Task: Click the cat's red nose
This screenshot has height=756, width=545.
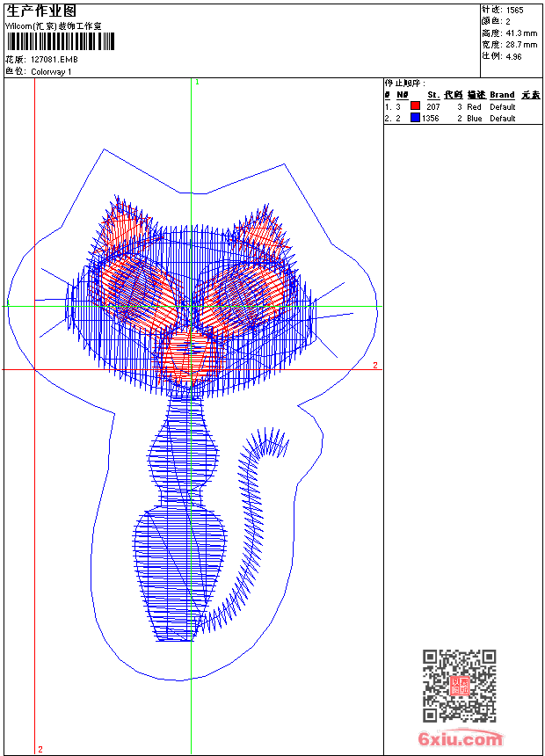Action: 188,353
